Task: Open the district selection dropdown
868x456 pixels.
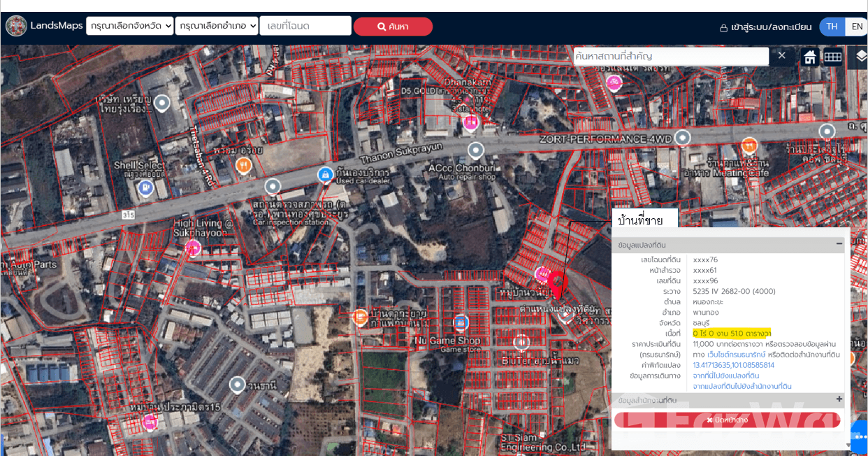Action: (x=215, y=26)
